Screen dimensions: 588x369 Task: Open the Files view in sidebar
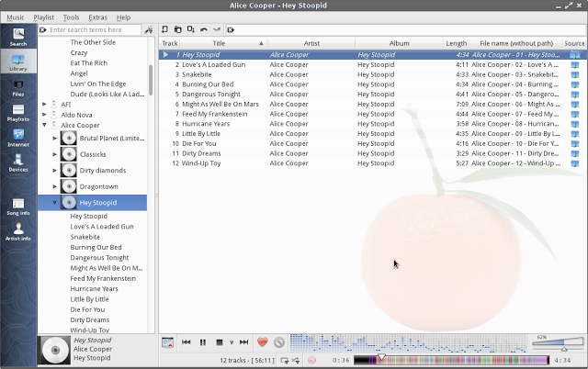[x=18, y=86]
